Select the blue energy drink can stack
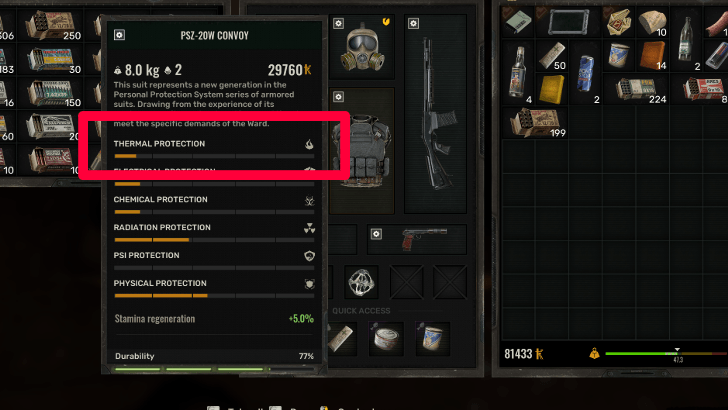 585,72
